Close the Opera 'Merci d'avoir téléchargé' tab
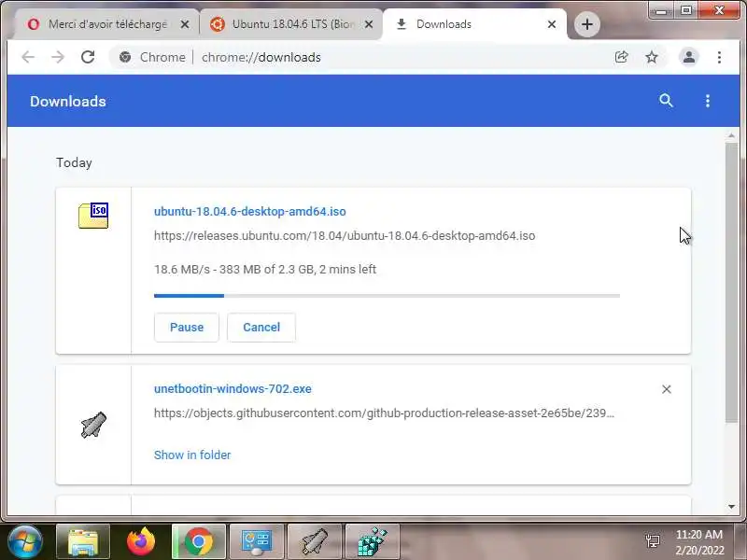The image size is (747, 560). coord(185,24)
